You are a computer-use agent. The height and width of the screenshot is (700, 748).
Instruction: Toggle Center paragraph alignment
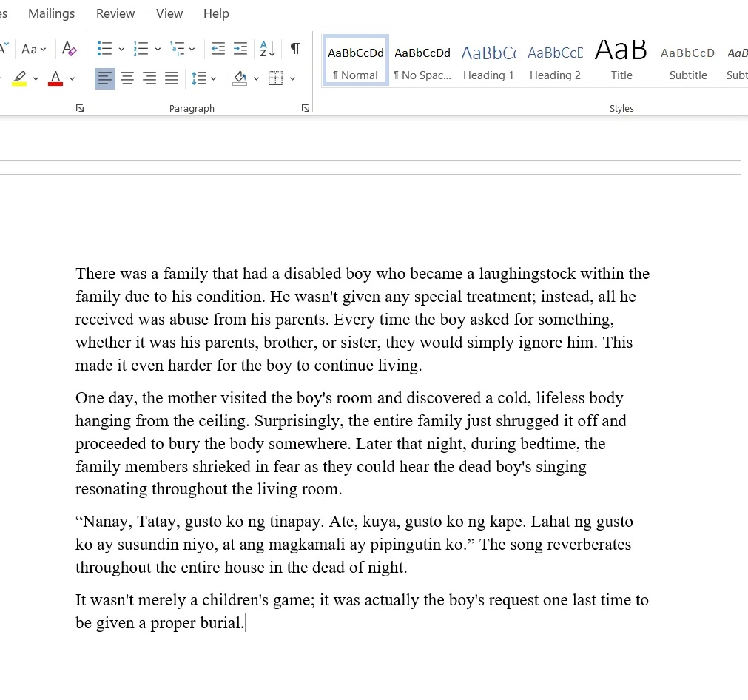tap(127, 78)
